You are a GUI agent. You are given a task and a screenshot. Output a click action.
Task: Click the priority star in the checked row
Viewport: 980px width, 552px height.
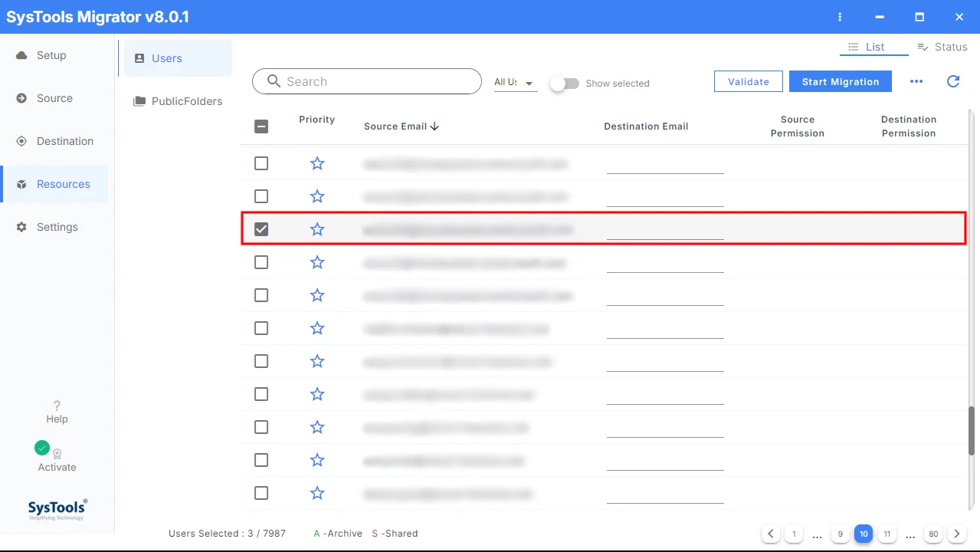317,229
